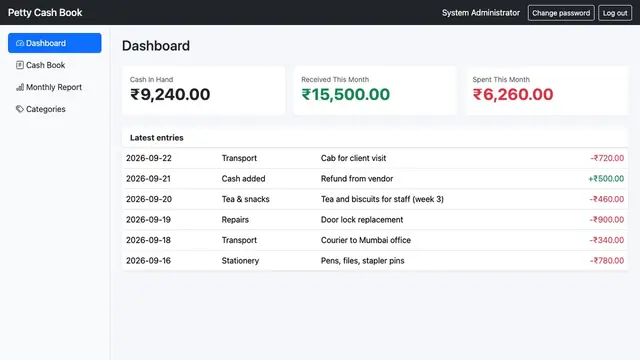Click the Dashboard speedometer icon
This screenshot has width=640, height=360.
(20, 43)
